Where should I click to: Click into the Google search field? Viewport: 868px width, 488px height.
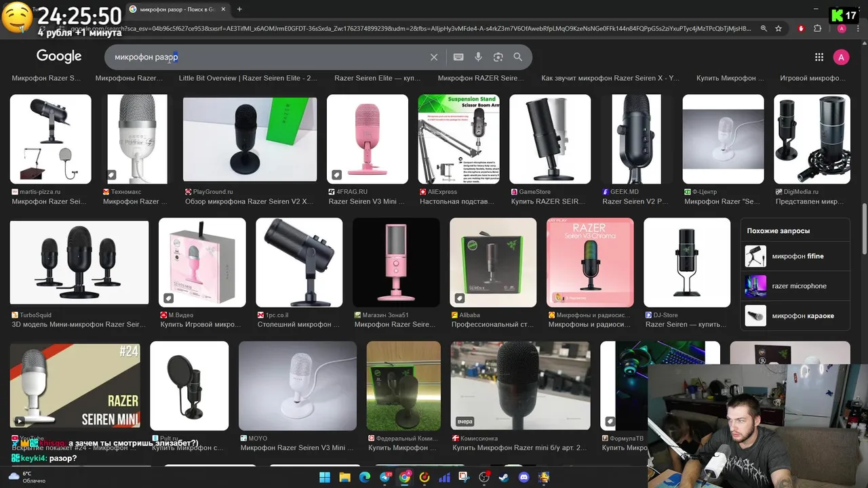(x=271, y=57)
